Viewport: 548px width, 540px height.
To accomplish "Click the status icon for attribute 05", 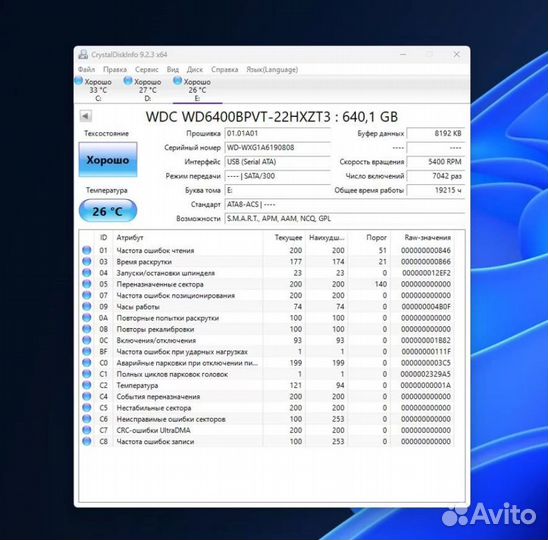I will (x=87, y=284).
